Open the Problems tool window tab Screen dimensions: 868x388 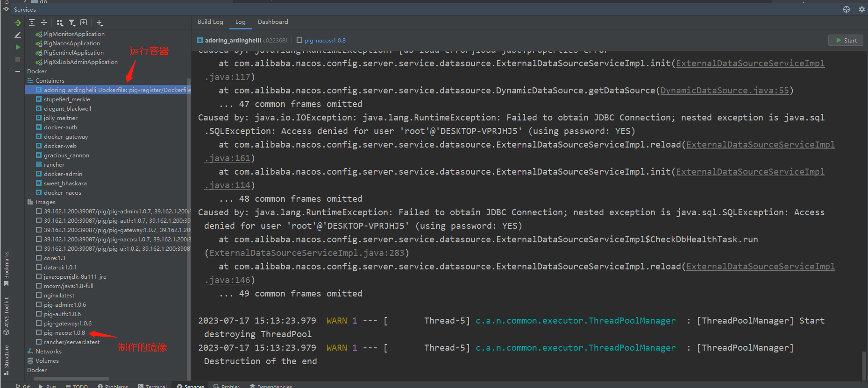(x=113, y=386)
